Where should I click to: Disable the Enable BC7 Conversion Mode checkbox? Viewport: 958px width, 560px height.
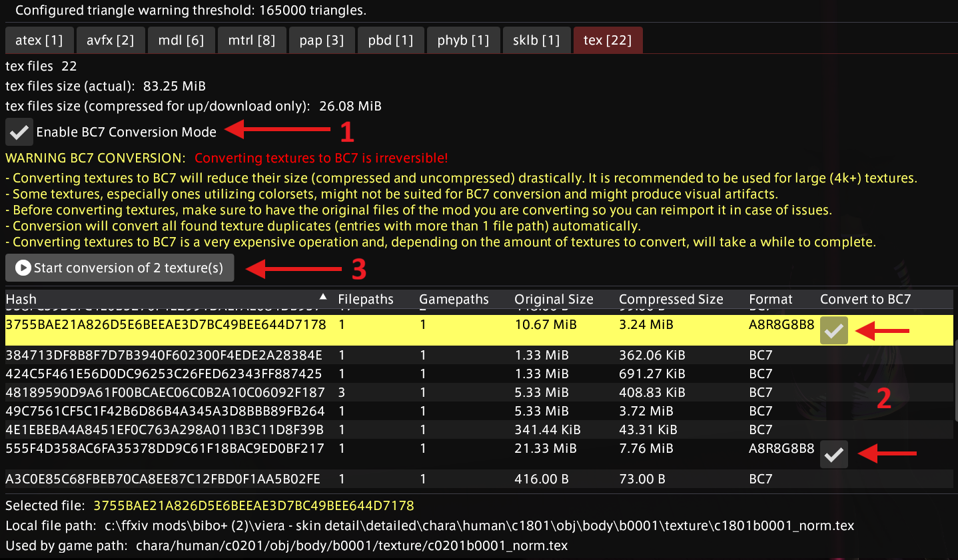(19, 132)
